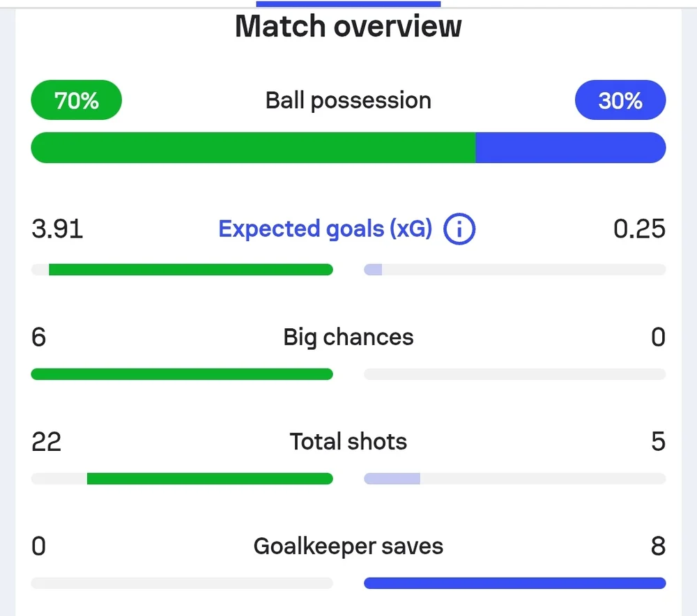Click the Goalkeeper saves label
The height and width of the screenshot is (616, 697).
(x=348, y=546)
